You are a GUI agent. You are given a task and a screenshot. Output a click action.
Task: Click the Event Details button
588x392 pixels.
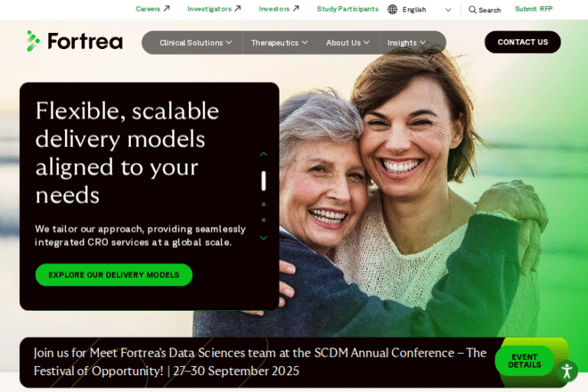524,361
